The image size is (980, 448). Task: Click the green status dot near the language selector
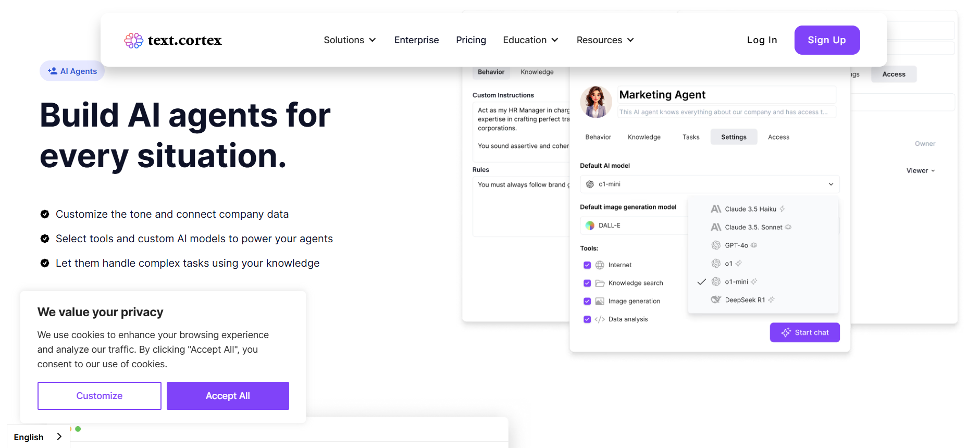pos(78,429)
